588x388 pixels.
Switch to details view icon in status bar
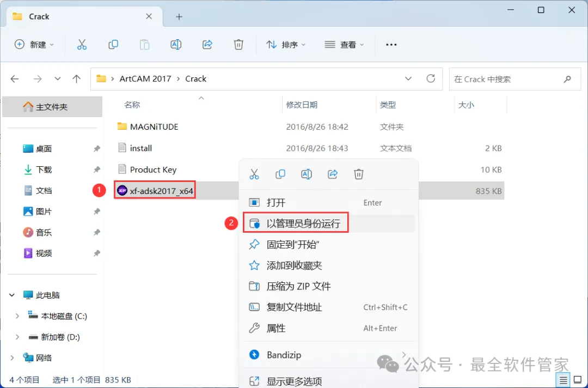tap(563, 380)
